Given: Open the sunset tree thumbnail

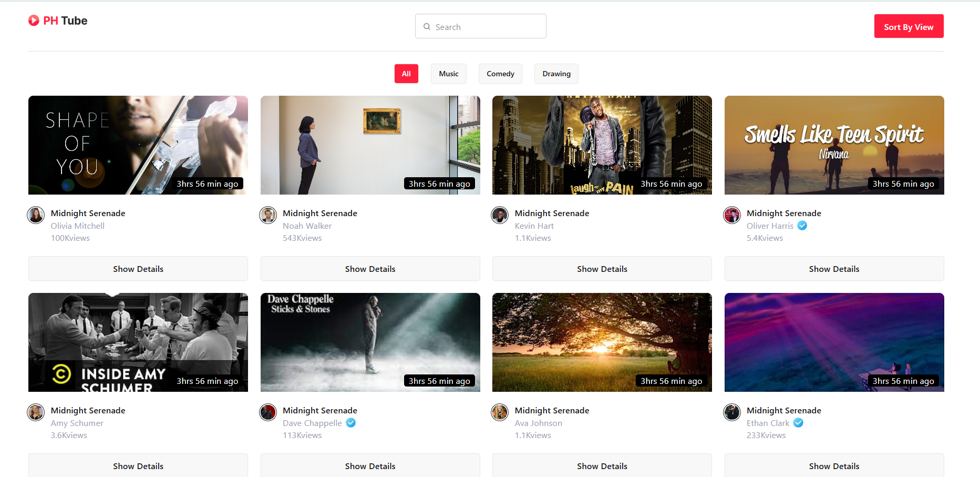Looking at the screenshot, I should click(602, 342).
